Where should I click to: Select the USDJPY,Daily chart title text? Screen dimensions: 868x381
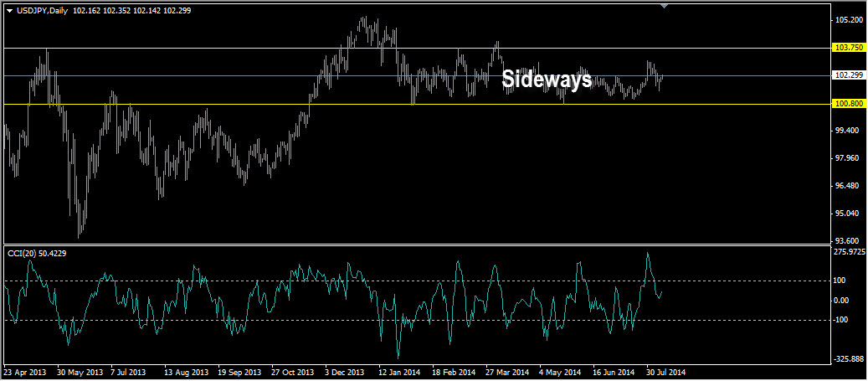coord(42,11)
